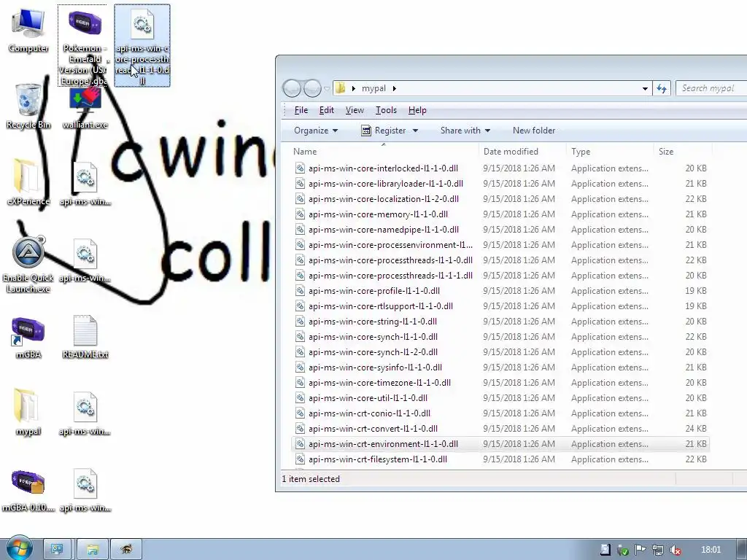Select api-ms-win-core-processthreads desktop dll icon
Image resolution: width=747 pixels, height=560 pixels.
point(142,45)
